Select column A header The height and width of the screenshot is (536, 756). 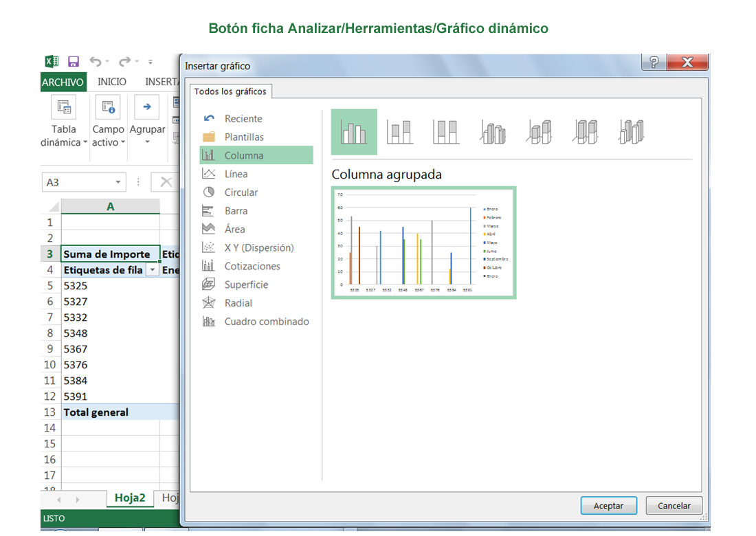click(x=111, y=206)
